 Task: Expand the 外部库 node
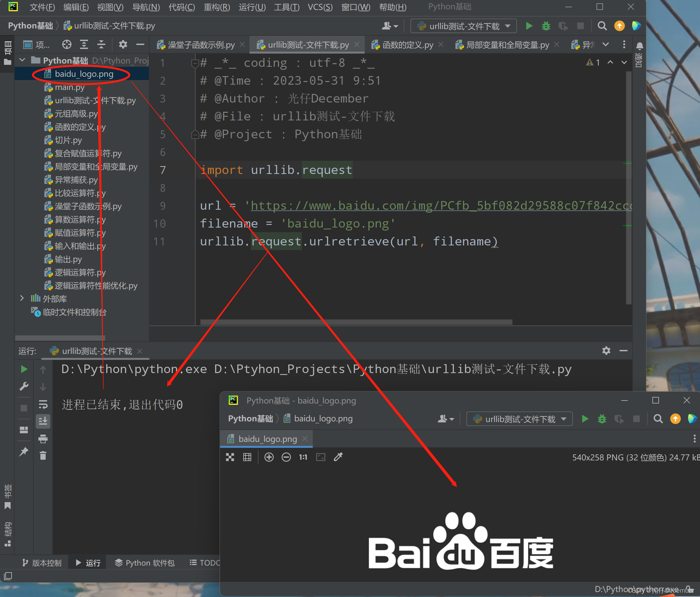coord(22,298)
